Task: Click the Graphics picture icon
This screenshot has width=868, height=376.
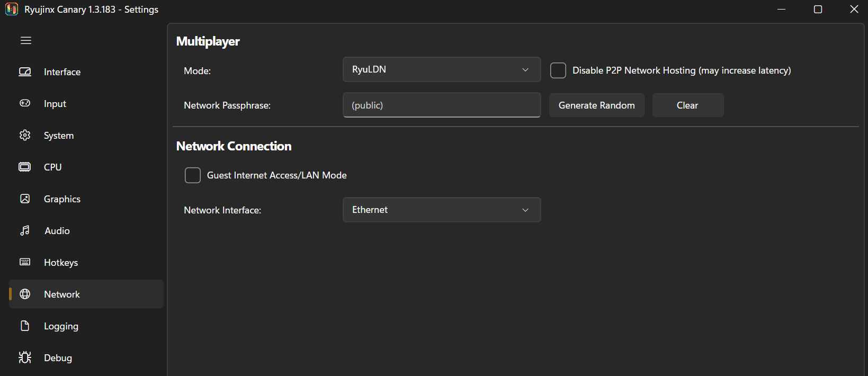Action: (x=25, y=199)
